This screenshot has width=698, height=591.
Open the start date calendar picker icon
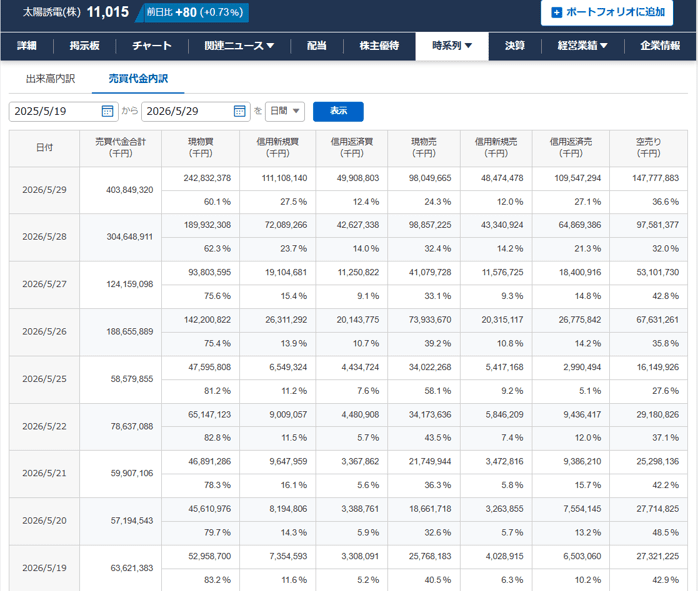tap(107, 111)
